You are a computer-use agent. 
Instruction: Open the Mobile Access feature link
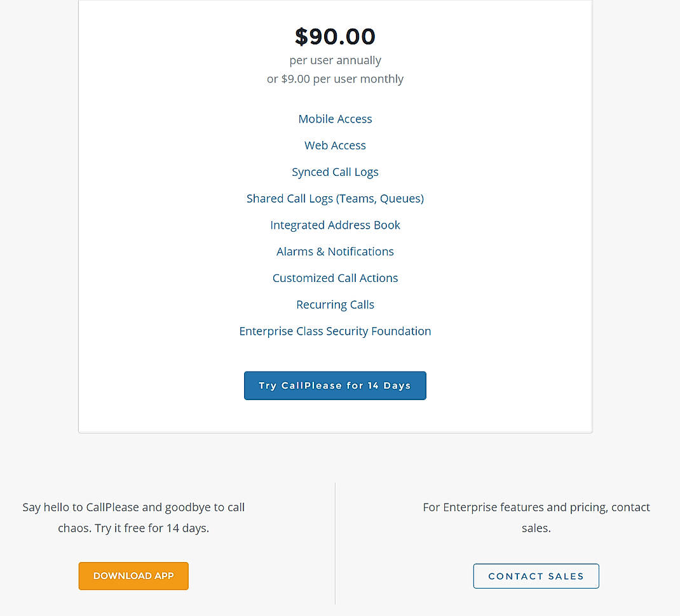(335, 119)
